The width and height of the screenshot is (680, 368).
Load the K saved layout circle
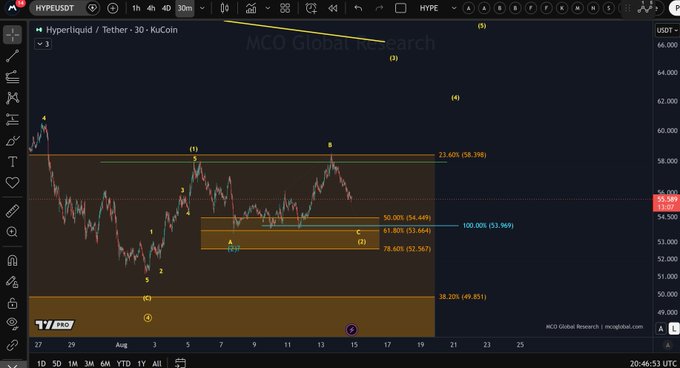point(562,8)
